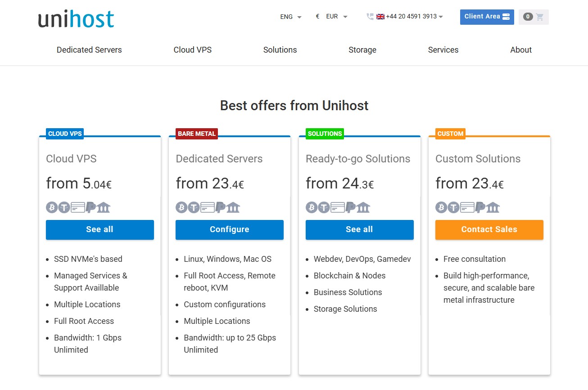
Task: Open the Cloud VPS menu
Action: point(192,50)
